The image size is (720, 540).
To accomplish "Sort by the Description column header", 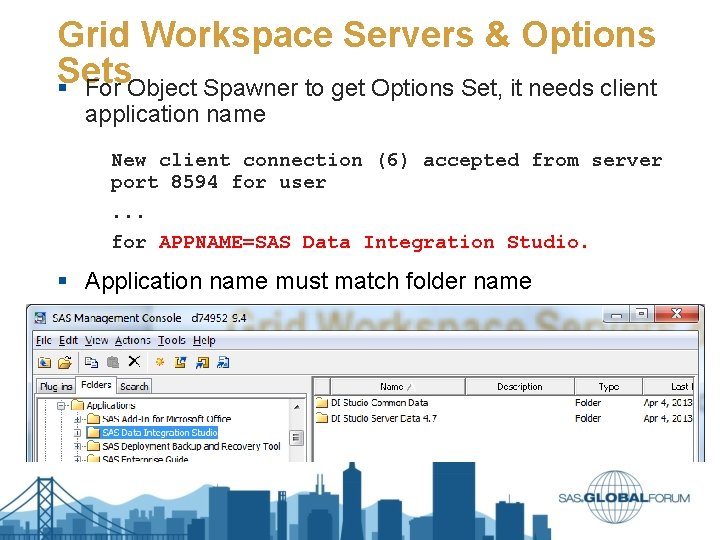I will [x=519, y=387].
